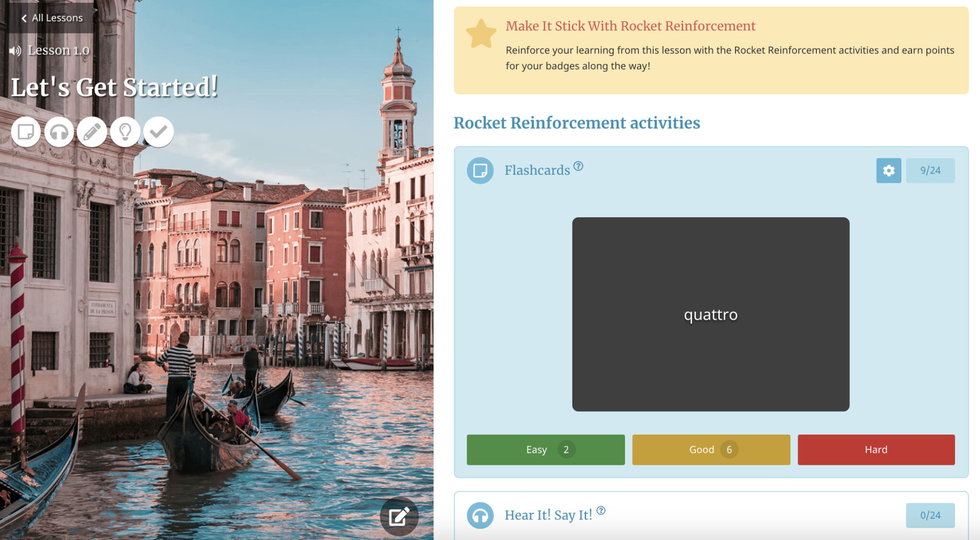980x540 pixels.
Task: Mark flashcard quattro as Good 6
Action: (710, 449)
